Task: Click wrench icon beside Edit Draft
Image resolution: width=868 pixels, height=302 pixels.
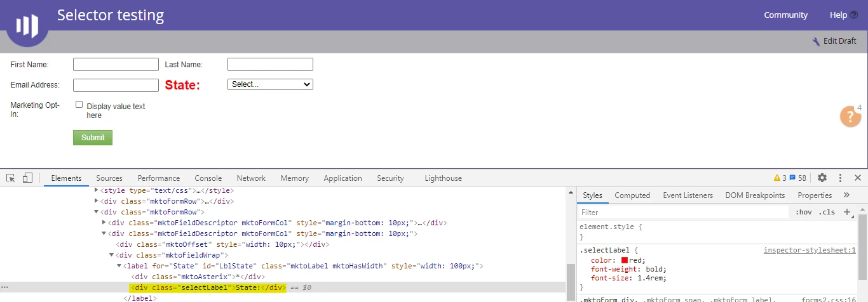Action: pos(817,41)
